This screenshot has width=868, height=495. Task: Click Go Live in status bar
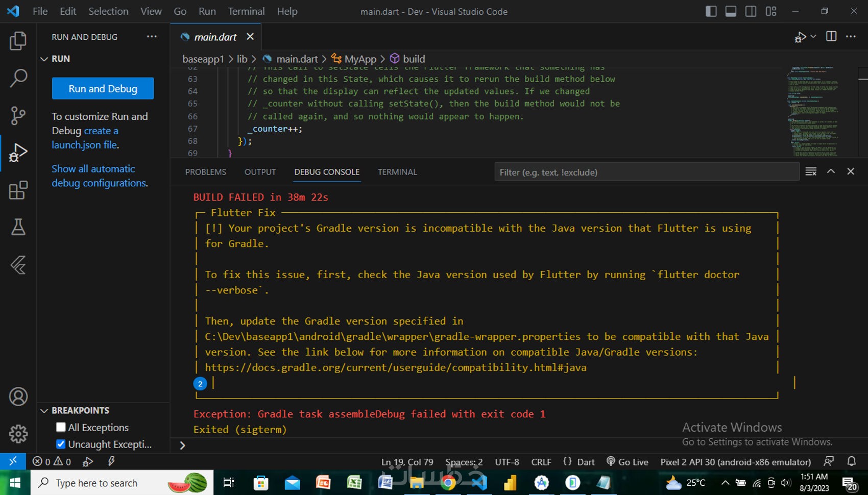tap(627, 462)
